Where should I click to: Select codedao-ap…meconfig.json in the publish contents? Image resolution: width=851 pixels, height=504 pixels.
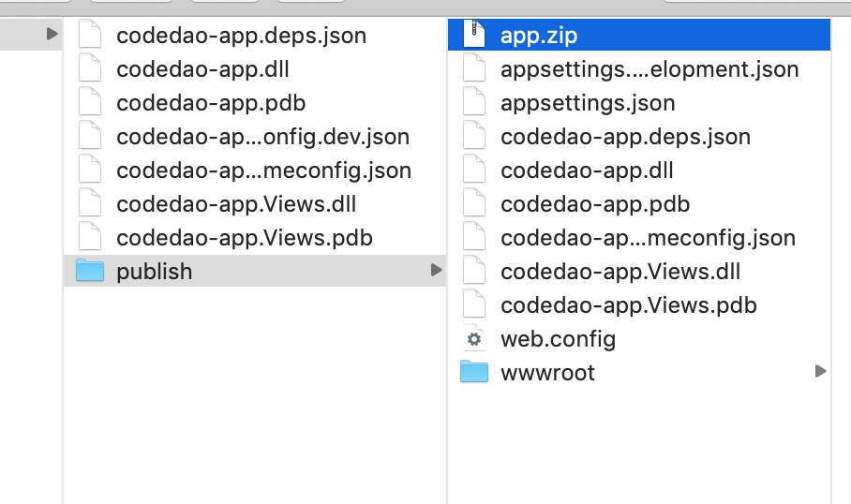click(x=648, y=238)
